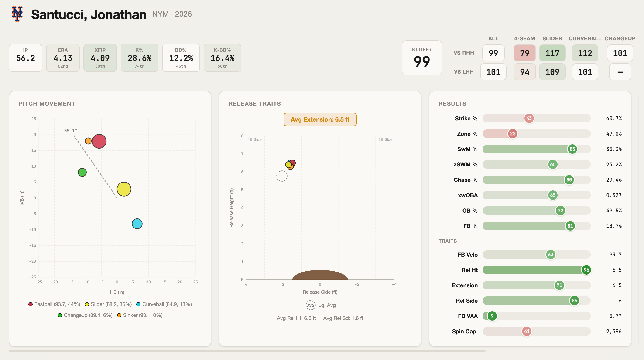
Task: Click the Avg Extension: 6.5 ft badge
Action: 320,119
